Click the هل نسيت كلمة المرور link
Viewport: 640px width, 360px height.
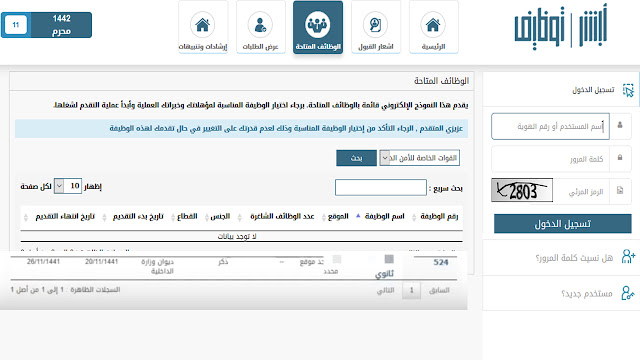point(574,258)
